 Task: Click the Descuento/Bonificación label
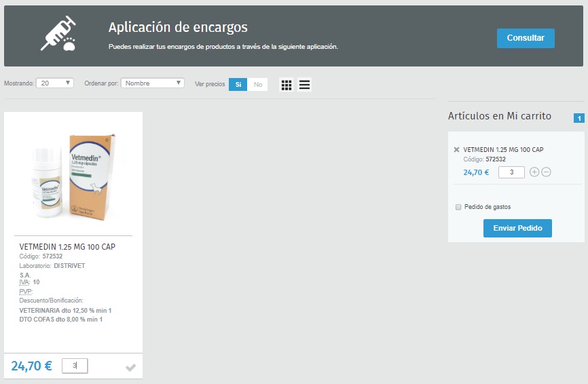52,301
